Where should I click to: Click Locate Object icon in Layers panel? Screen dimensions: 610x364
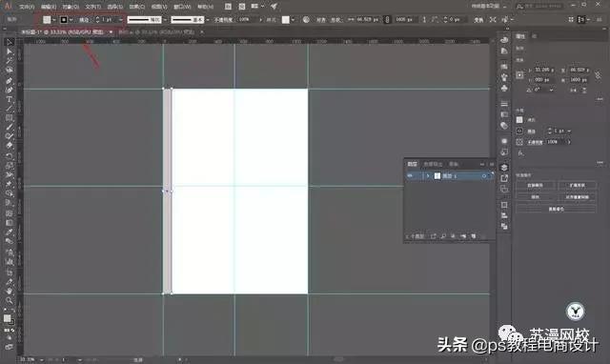click(x=443, y=236)
